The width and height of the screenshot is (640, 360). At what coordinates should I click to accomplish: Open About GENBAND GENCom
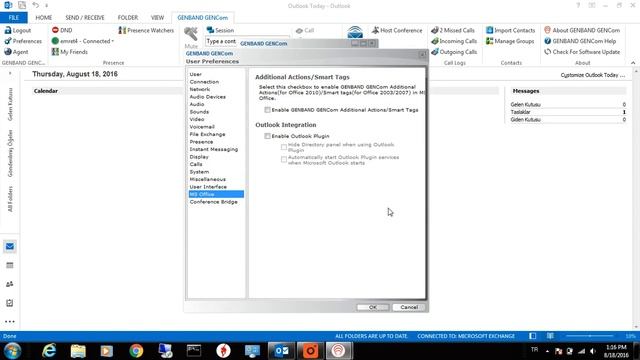(x=582, y=30)
